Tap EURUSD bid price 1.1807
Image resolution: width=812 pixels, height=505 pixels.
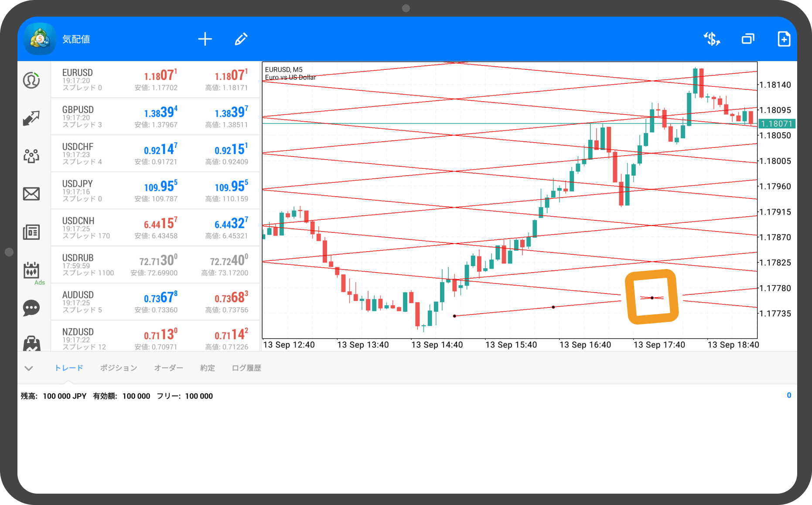(160, 75)
